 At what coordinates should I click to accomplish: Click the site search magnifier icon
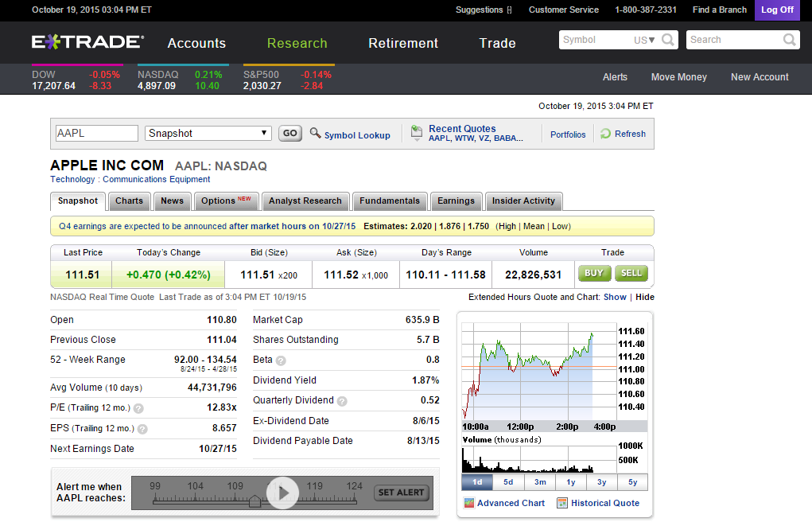coord(789,40)
